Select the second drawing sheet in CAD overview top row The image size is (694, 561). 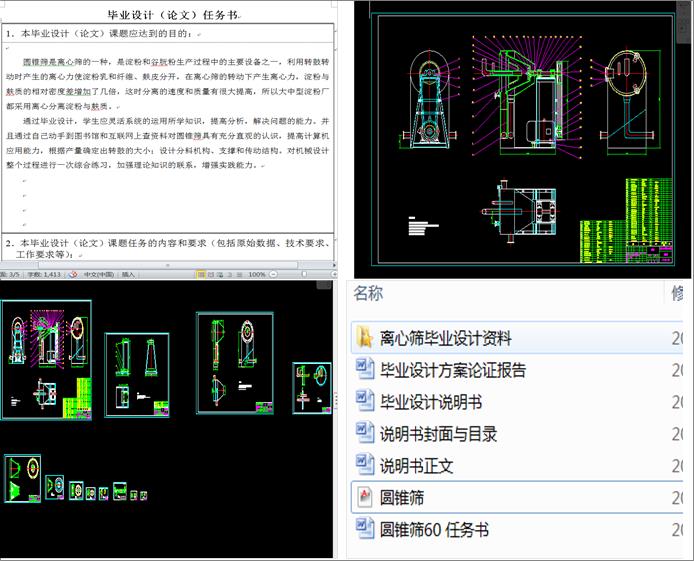pyautogui.click(x=137, y=375)
